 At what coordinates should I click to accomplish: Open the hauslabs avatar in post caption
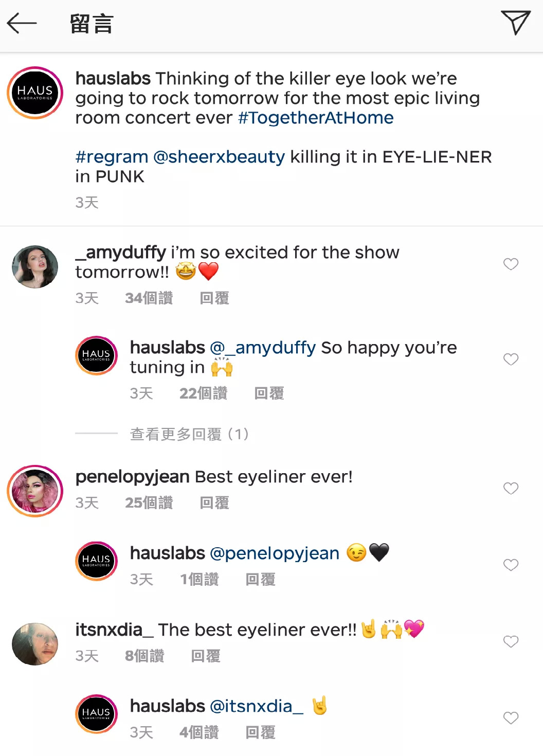coord(35,93)
